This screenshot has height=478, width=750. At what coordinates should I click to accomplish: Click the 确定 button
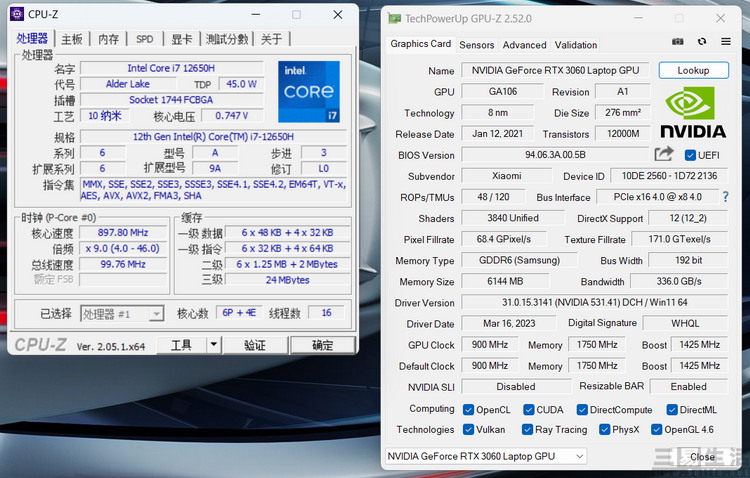click(x=323, y=345)
